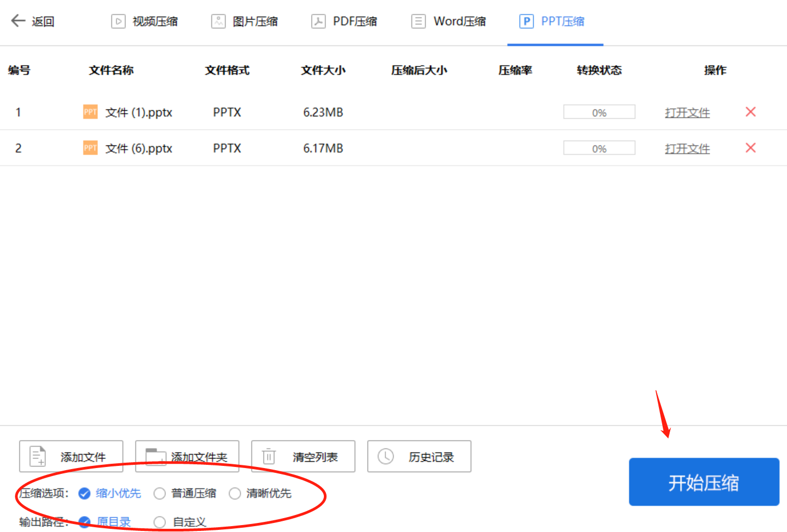The width and height of the screenshot is (787, 532).
Task: Click 6.17MB file size cell
Action: 323,148
